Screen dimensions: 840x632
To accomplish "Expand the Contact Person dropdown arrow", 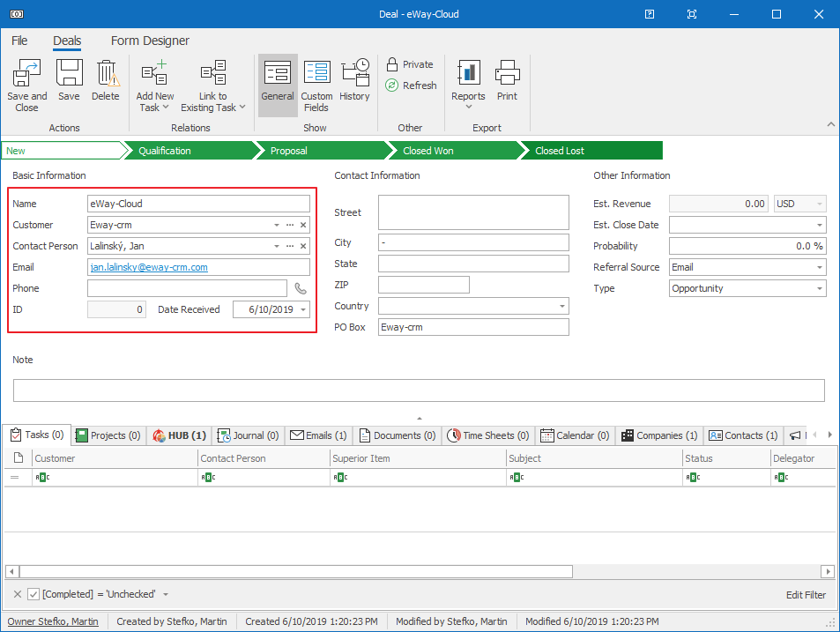I will click(x=277, y=246).
